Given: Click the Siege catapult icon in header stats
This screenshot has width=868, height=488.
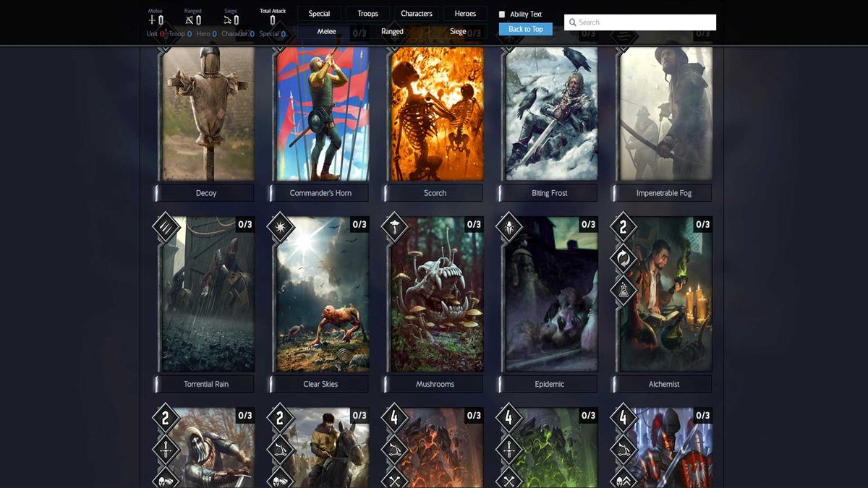Looking at the screenshot, I should pos(227,20).
